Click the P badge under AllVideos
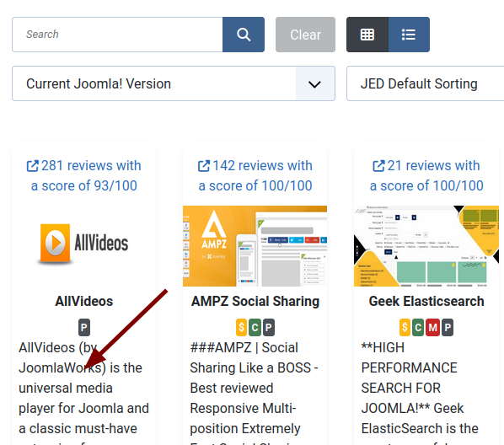This screenshot has height=445, width=504. [84, 328]
